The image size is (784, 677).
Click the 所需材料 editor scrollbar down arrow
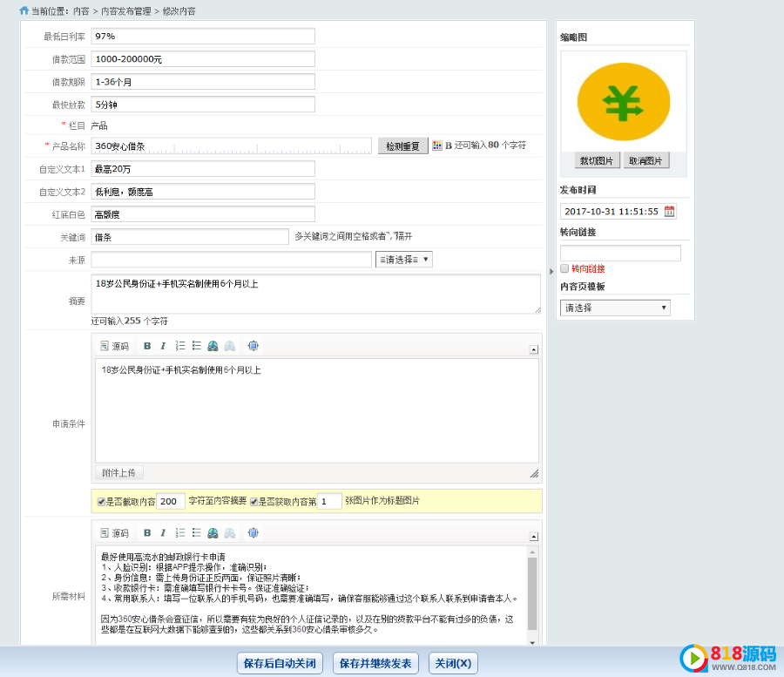coord(532,642)
